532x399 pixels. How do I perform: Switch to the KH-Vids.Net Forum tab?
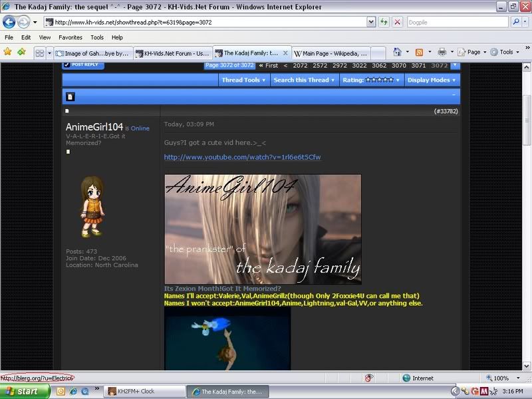(172, 53)
